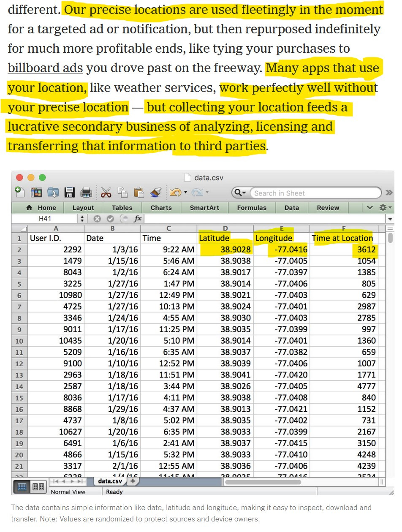The height and width of the screenshot is (532, 402).
Task: Select the cell containing 12:49 PM
Action: [168, 295]
